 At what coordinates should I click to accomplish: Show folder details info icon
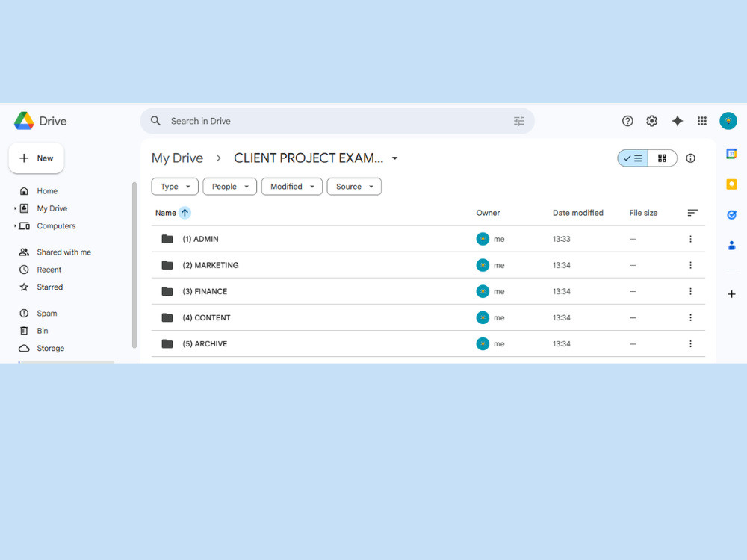coord(690,158)
